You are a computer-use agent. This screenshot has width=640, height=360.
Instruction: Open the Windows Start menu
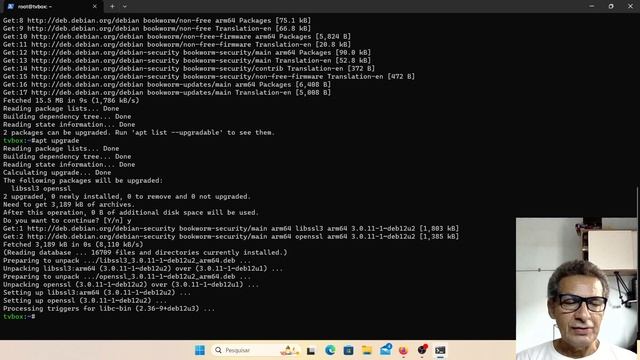200,350
